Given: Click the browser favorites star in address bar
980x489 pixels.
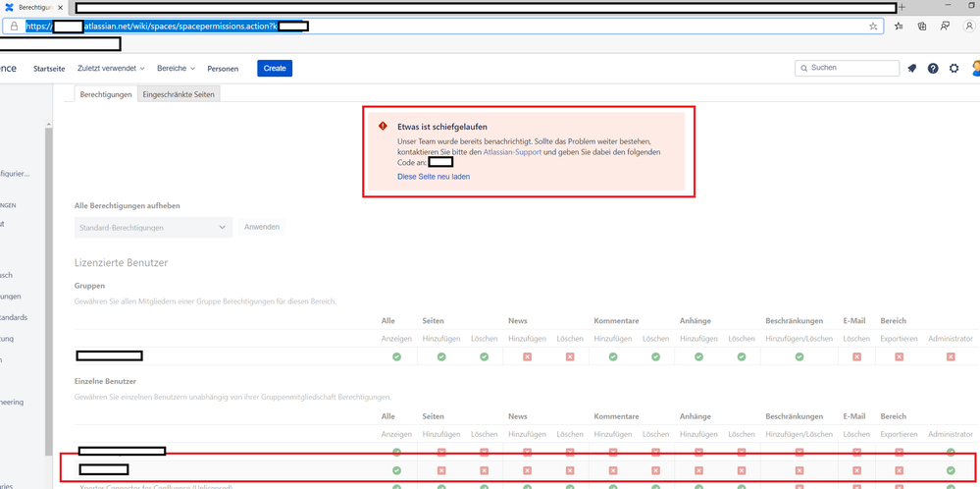Looking at the screenshot, I should point(873,27).
